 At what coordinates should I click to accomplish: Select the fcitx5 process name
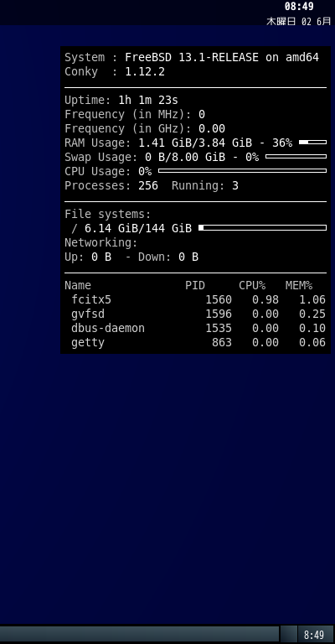pyautogui.click(x=91, y=300)
